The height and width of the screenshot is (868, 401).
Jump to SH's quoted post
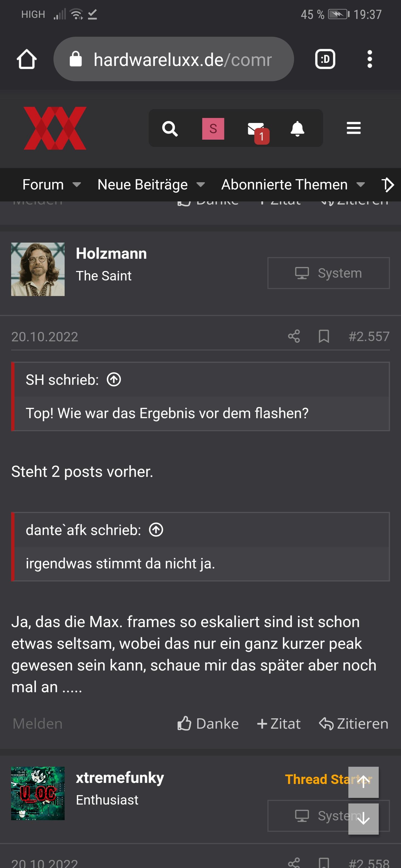[x=114, y=380]
